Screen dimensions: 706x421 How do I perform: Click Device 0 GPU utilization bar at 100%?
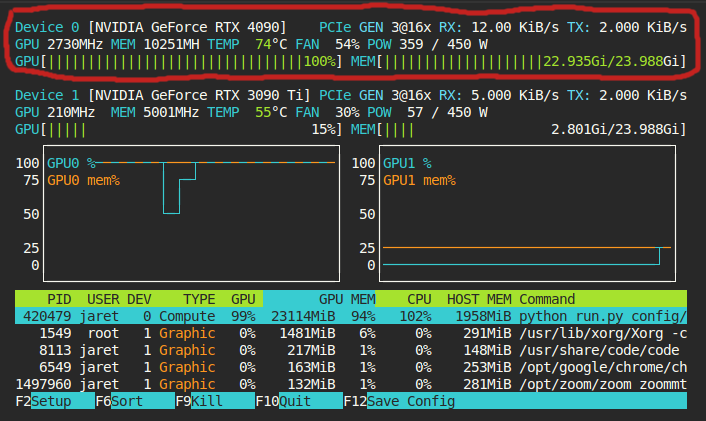click(178, 61)
